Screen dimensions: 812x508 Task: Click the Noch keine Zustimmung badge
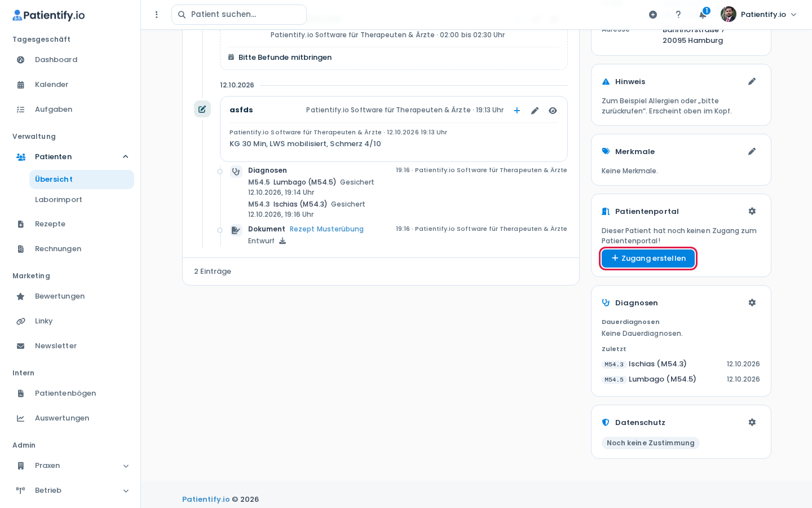click(x=651, y=443)
